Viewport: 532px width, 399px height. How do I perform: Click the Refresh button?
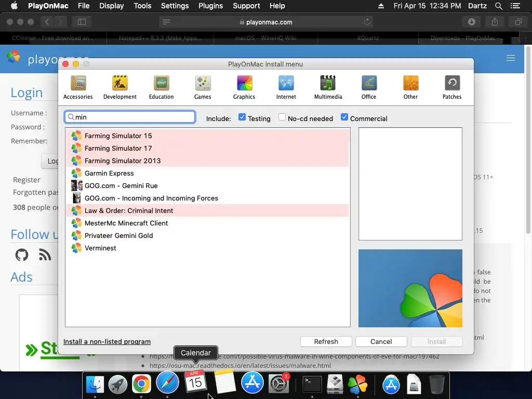[x=326, y=342]
